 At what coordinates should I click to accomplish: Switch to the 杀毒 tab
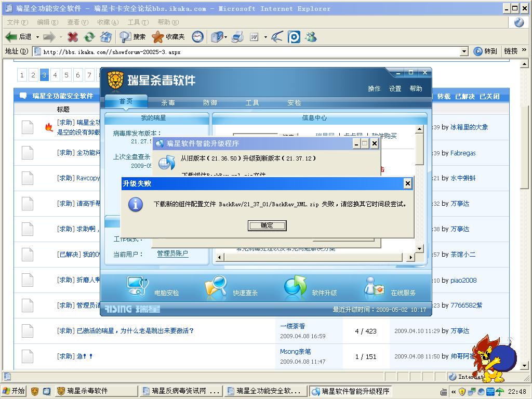(168, 103)
